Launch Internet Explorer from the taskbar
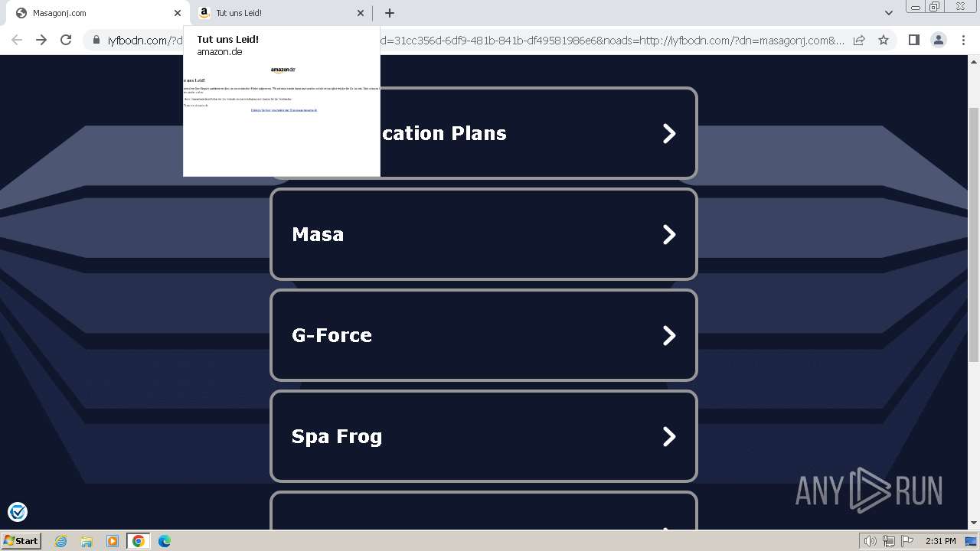This screenshot has height=551, width=980. [x=60, y=541]
